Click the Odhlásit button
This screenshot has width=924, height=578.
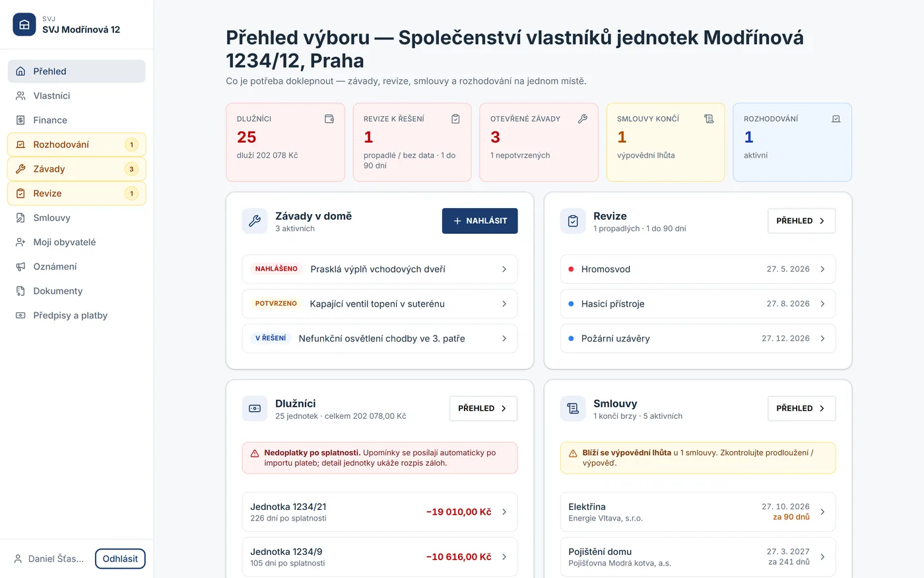(x=120, y=559)
